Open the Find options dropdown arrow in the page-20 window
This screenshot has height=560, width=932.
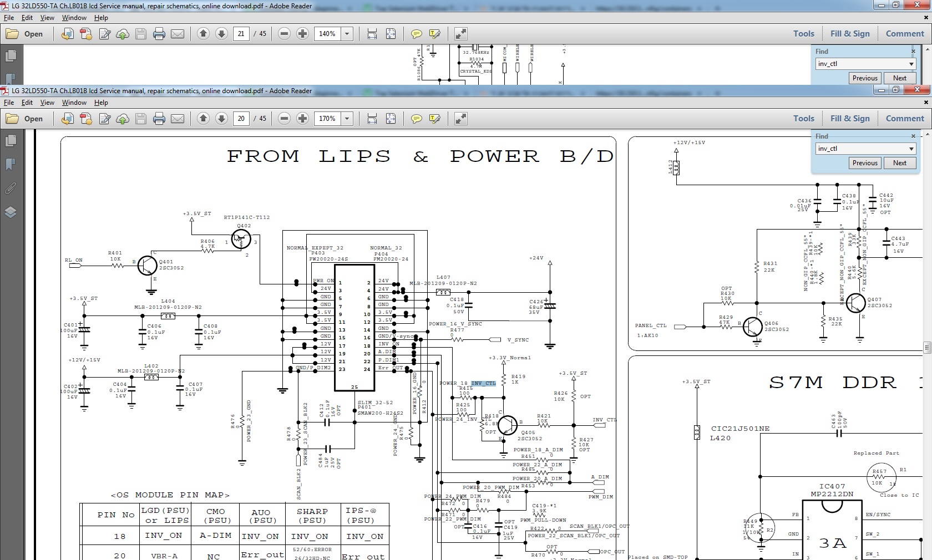coord(911,149)
